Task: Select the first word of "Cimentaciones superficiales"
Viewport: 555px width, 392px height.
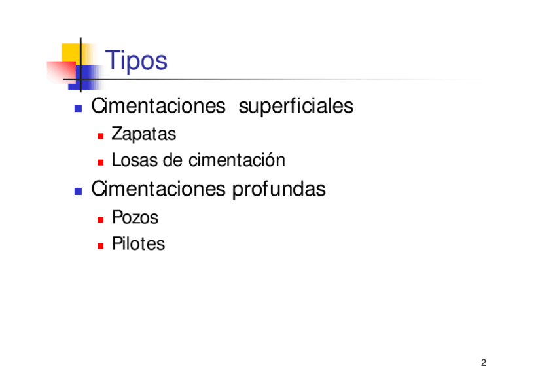Action: pyautogui.click(x=158, y=106)
